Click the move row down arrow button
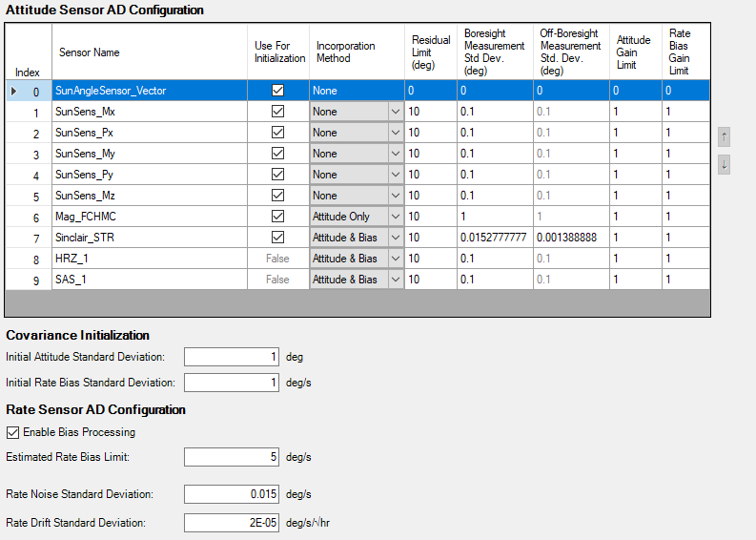This screenshot has height=540, width=756. coord(725,164)
